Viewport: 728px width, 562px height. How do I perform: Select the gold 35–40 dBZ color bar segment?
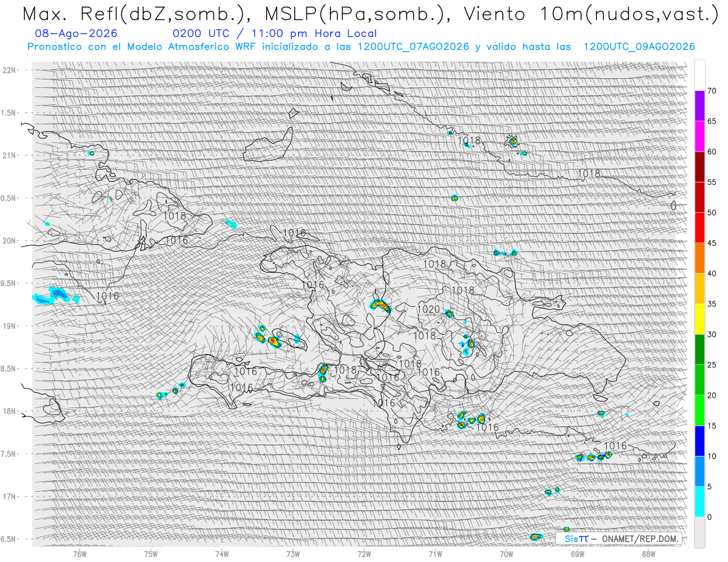click(699, 289)
